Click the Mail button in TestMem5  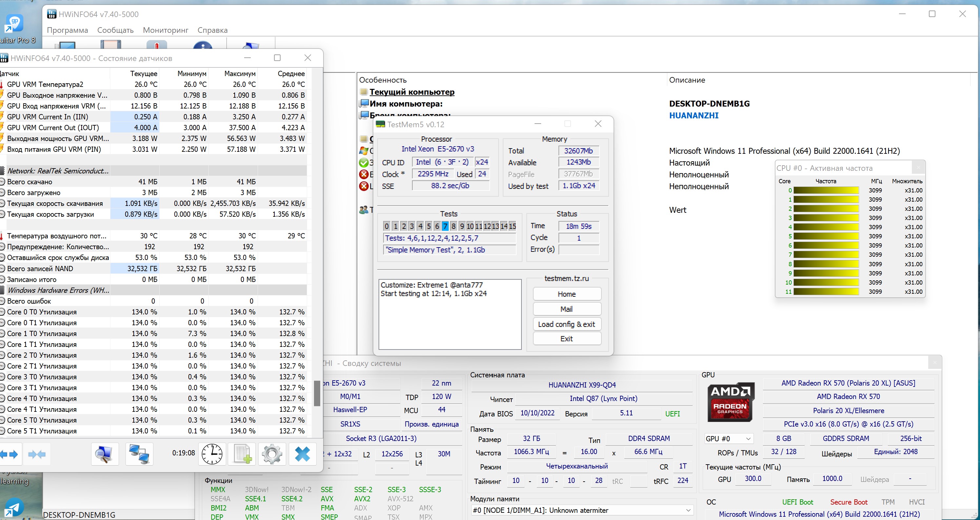click(566, 309)
